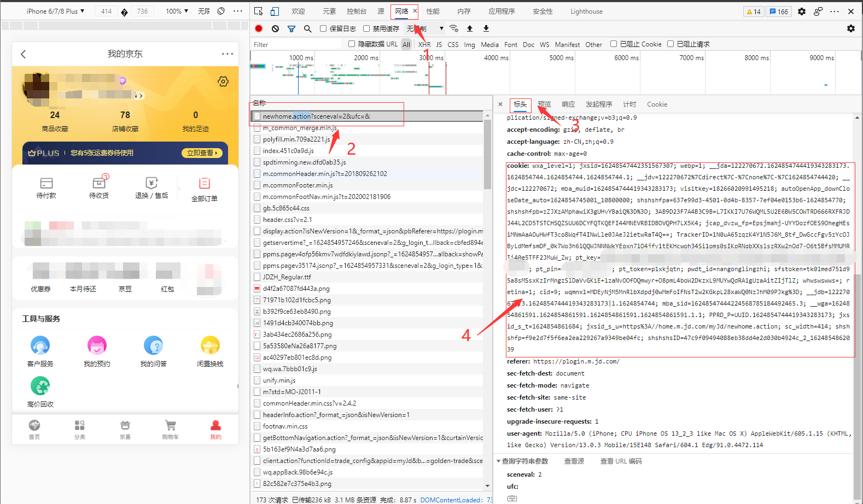Open network panel settings gear
The height and width of the screenshot is (504, 863).
coord(851,28)
